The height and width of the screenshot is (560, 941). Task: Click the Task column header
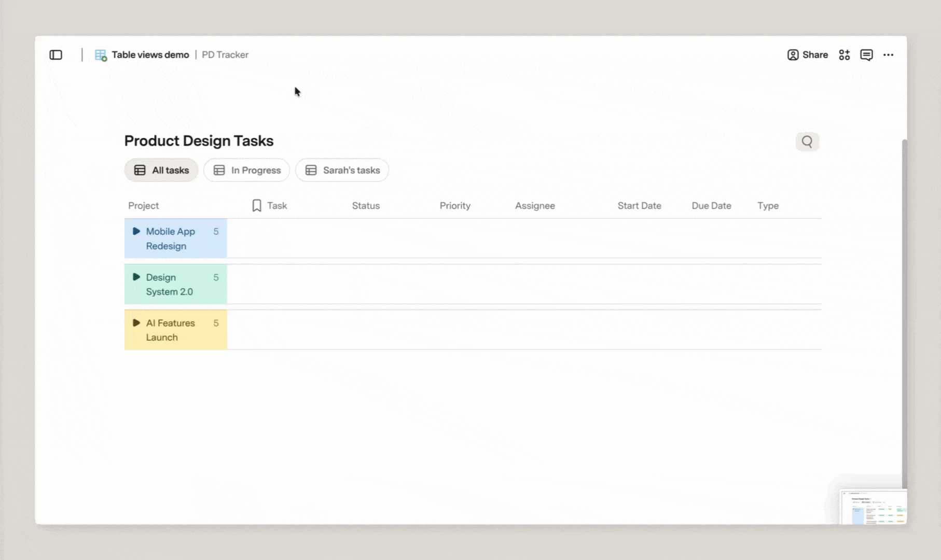(x=277, y=206)
